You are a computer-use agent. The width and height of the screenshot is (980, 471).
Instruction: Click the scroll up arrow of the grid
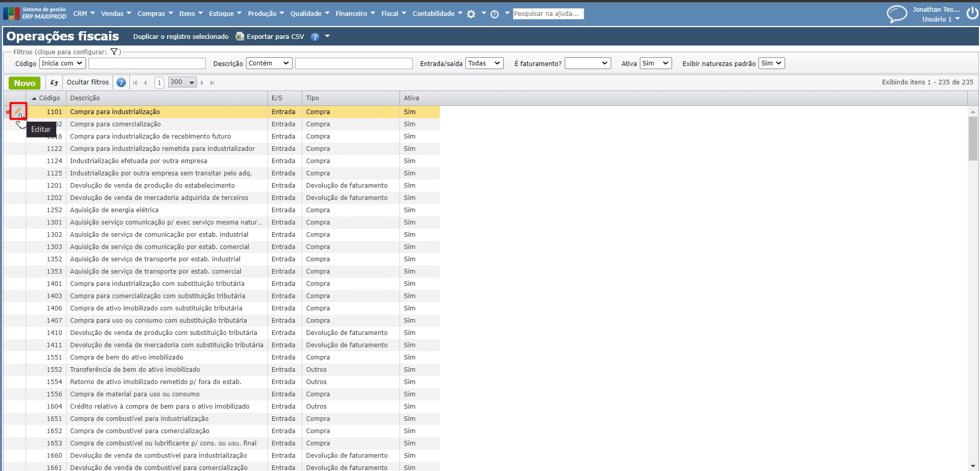[973, 111]
